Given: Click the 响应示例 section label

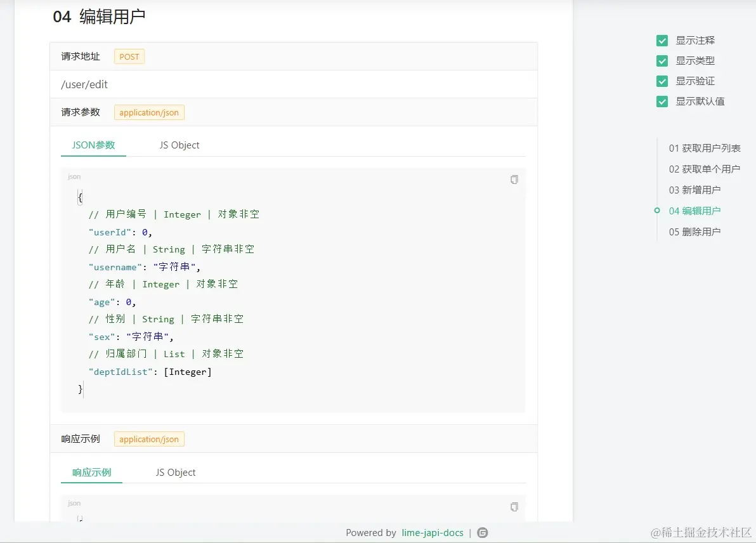Looking at the screenshot, I should click(x=81, y=440).
